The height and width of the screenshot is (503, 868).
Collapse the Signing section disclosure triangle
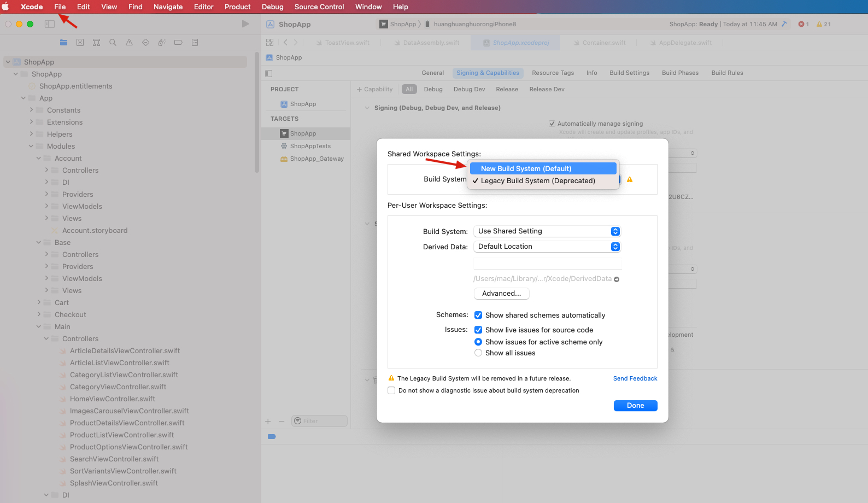point(367,108)
